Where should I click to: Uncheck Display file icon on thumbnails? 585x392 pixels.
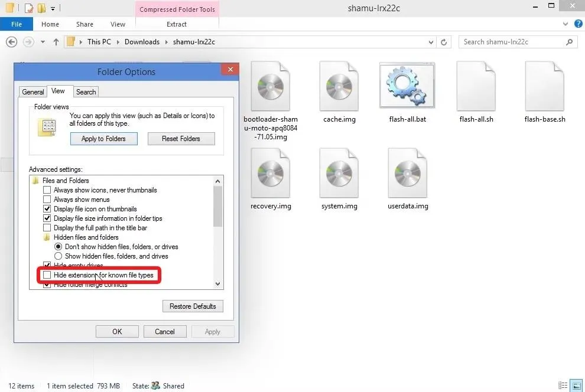point(47,208)
